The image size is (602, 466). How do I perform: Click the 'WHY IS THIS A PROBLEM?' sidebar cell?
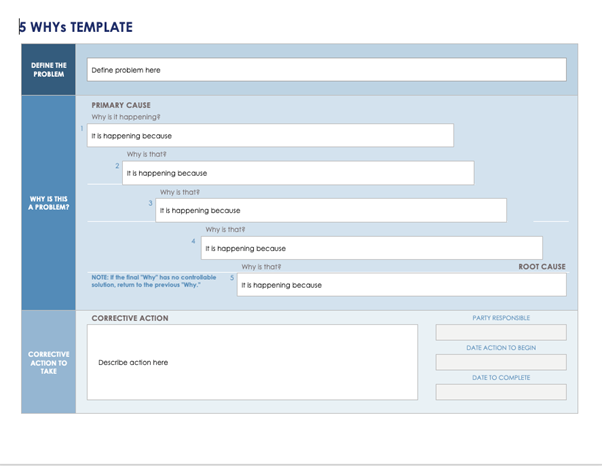click(48, 203)
